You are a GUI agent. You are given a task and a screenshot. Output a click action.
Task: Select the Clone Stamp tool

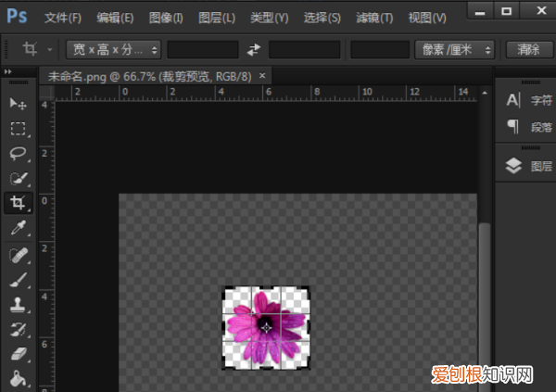coord(18,304)
